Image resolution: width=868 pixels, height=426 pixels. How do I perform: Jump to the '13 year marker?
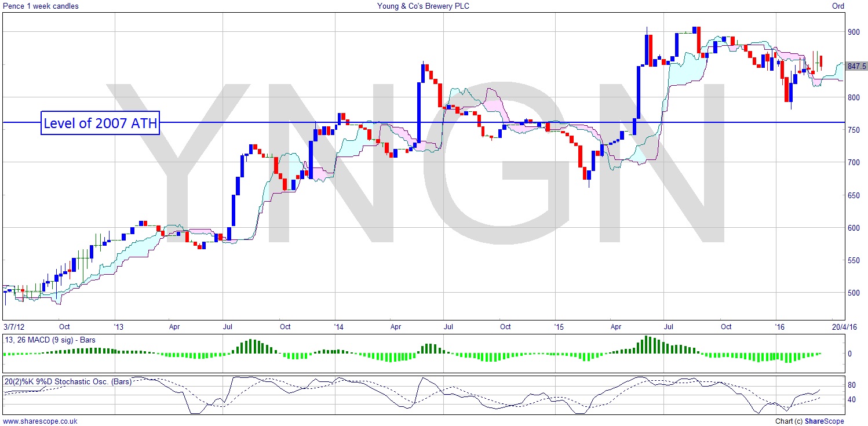coord(118,327)
